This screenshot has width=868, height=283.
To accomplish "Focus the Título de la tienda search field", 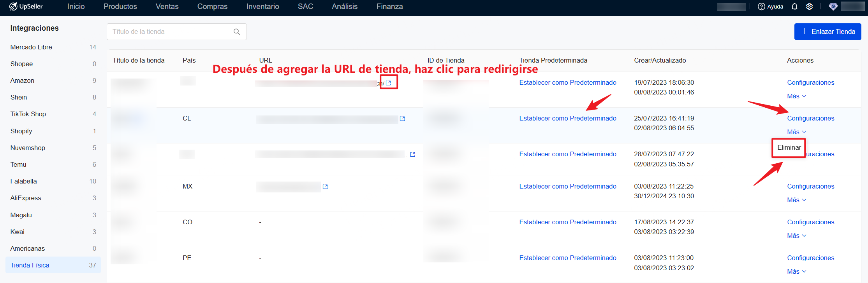I will (x=171, y=32).
